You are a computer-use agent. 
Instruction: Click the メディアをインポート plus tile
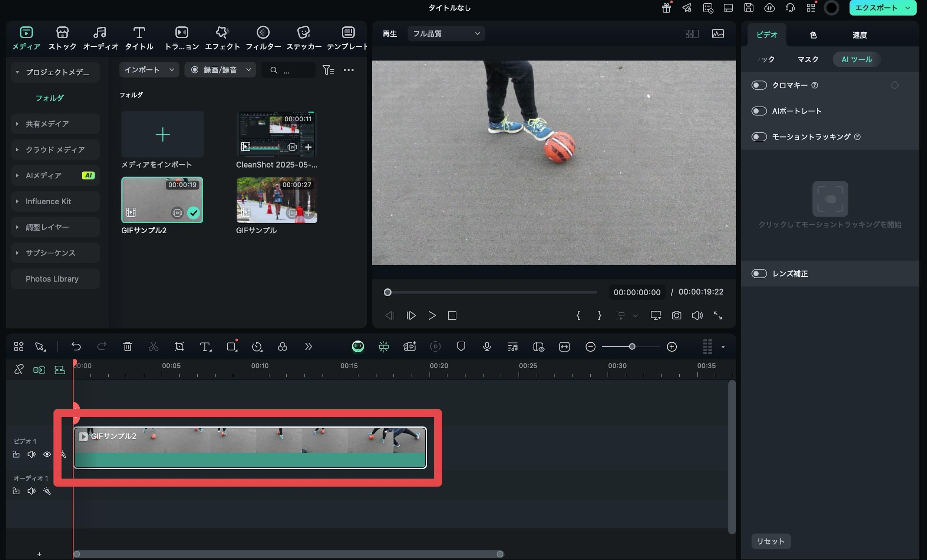click(162, 134)
